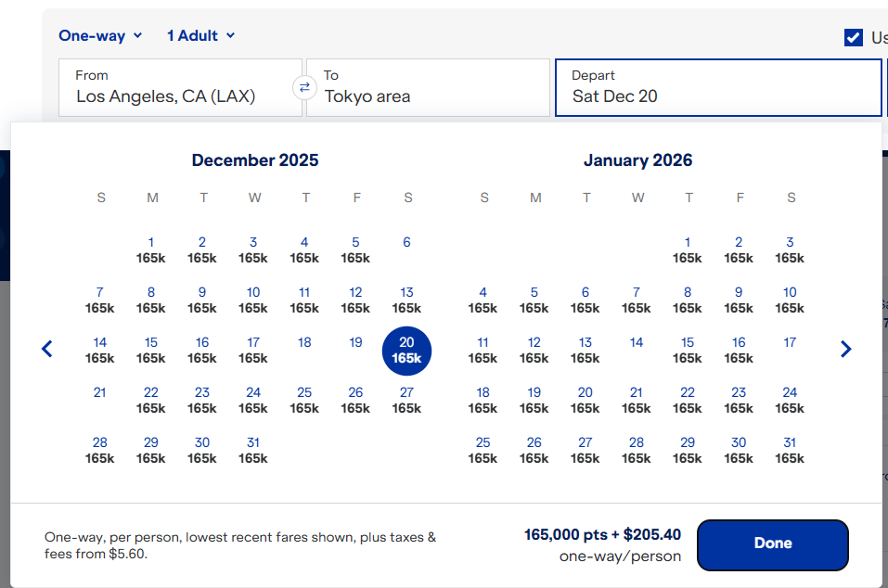Viewport: 888px width, 588px height.
Task: Choose January 31 departure date
Action: (x=790, y=450)
